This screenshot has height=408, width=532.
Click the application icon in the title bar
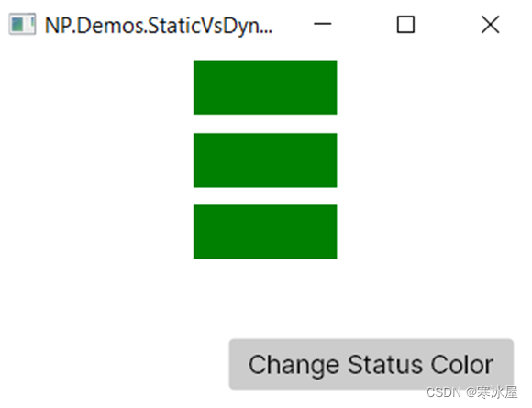[22, 24]
